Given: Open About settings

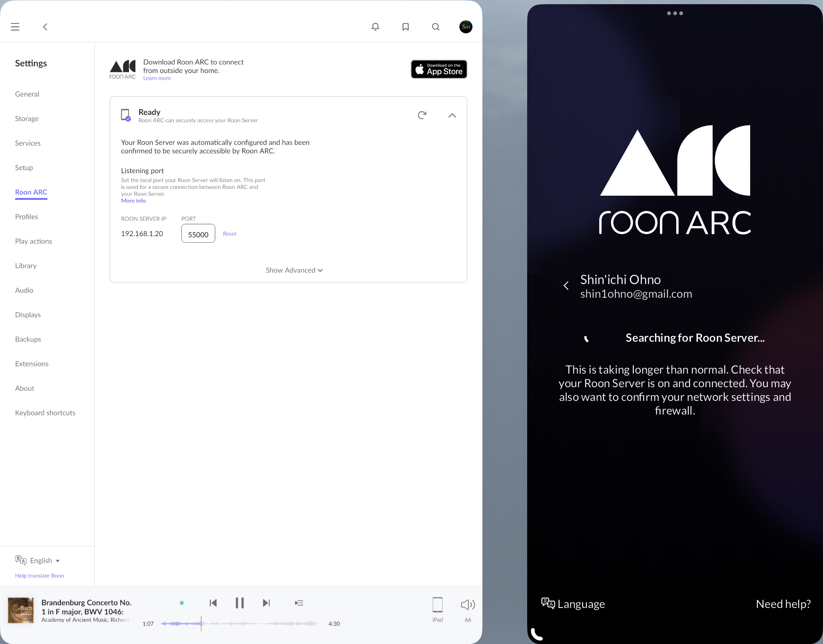Looking at the screenshot, I should 25,388.
